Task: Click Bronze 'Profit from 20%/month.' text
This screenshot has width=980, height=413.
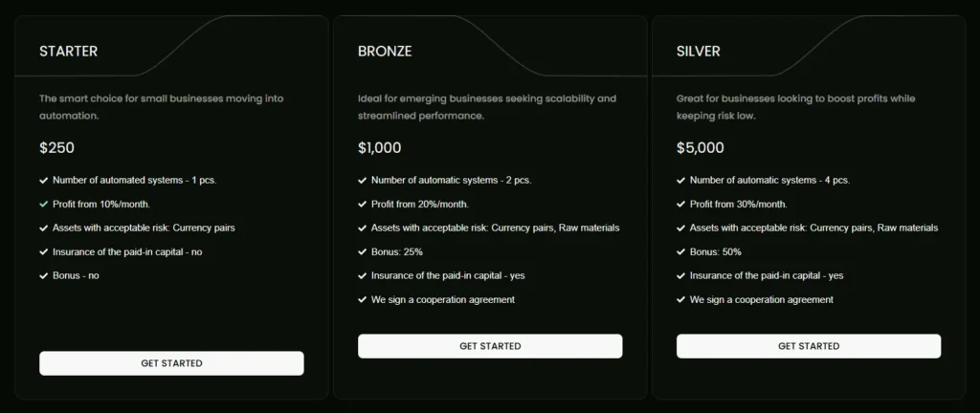Action: pyautogui.click(x=419, y=204)
